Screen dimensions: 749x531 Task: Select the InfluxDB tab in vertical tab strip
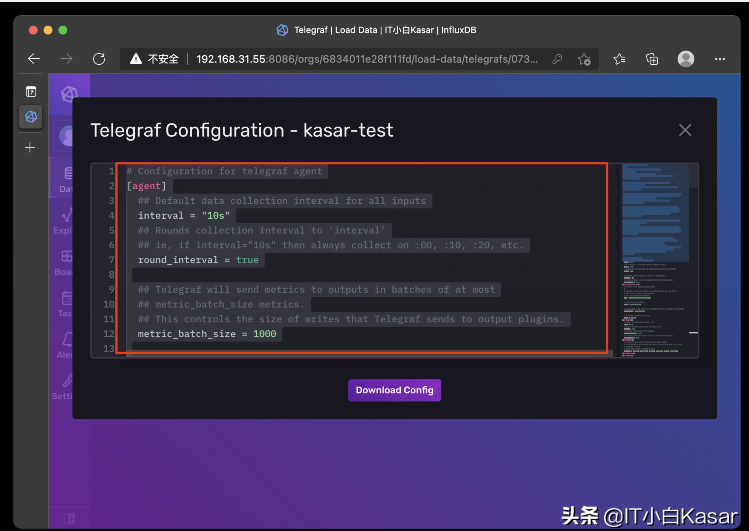tap(31, 117)
